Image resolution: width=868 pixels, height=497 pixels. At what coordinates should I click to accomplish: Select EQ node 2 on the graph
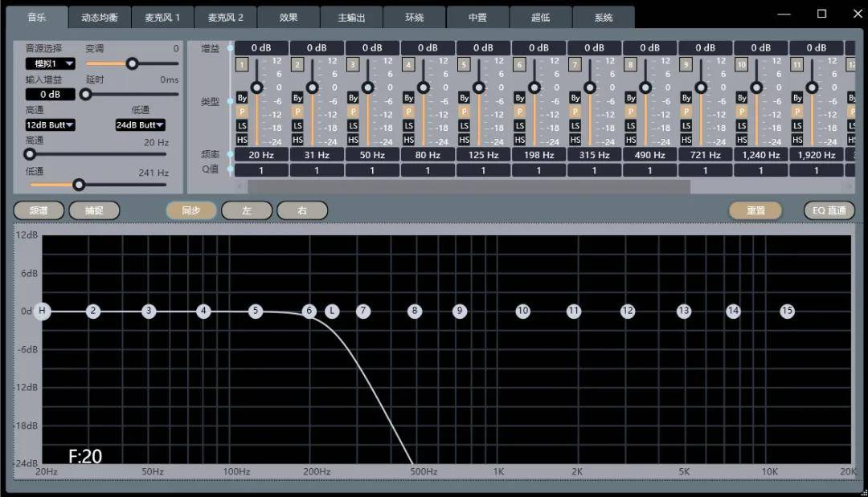[x=93, y=311]
